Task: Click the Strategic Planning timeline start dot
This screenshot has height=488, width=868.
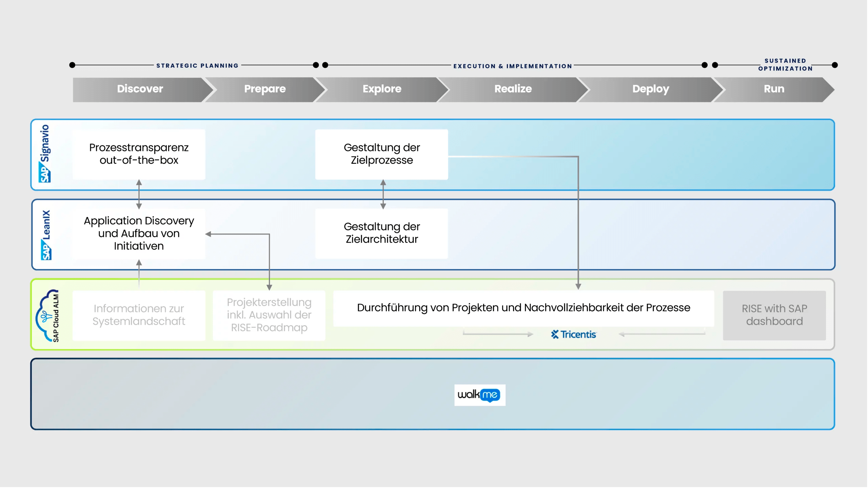Action: [72, 65]
